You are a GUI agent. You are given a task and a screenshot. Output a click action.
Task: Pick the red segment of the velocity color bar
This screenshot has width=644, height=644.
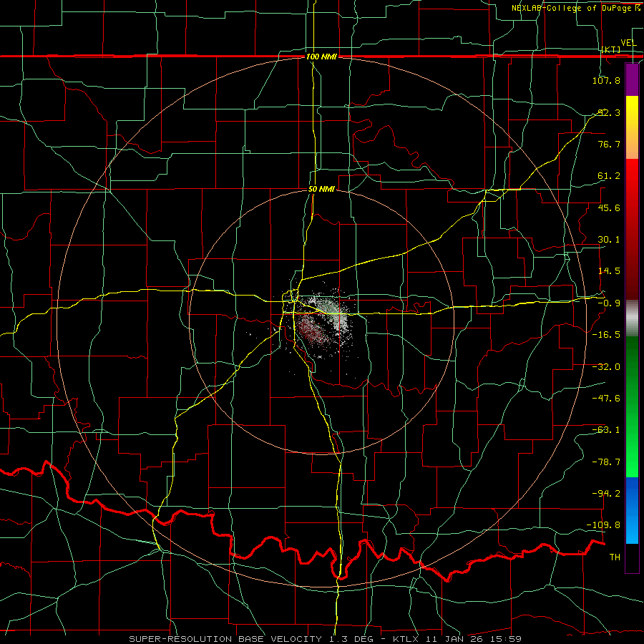(x=632, y=229)
